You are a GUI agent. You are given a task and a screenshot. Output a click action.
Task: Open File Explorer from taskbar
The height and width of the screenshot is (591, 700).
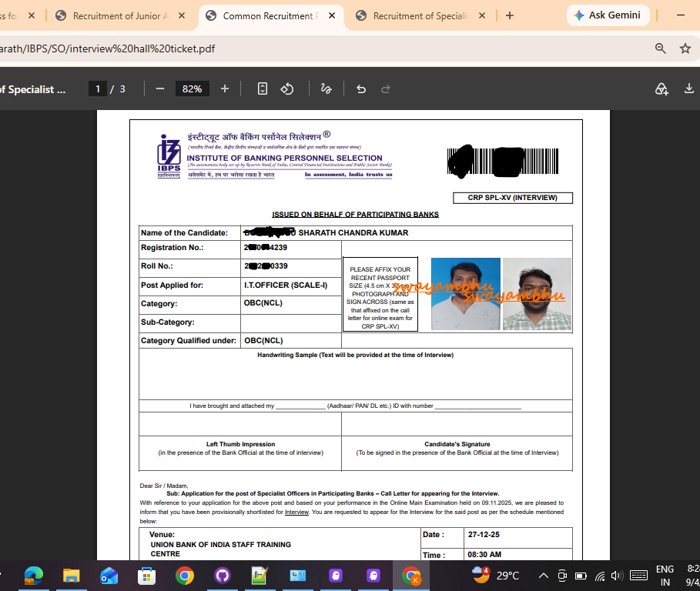pyautogui.click(x=71, y=576)
